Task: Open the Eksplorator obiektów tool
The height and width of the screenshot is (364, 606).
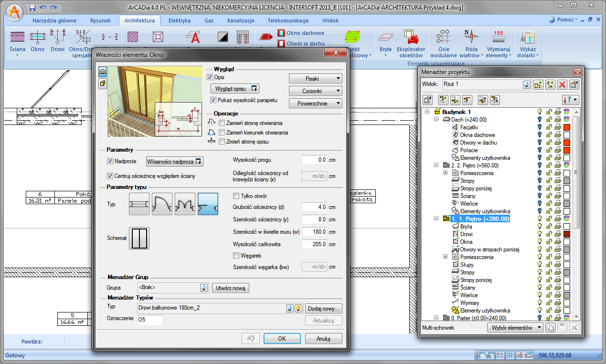Action: point(411,37)
